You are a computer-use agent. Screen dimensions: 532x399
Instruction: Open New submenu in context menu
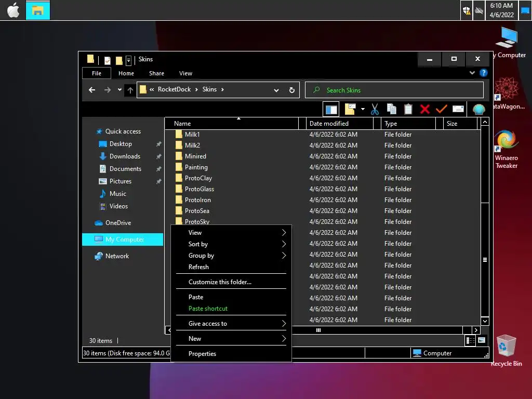click(x=231, y=339)
